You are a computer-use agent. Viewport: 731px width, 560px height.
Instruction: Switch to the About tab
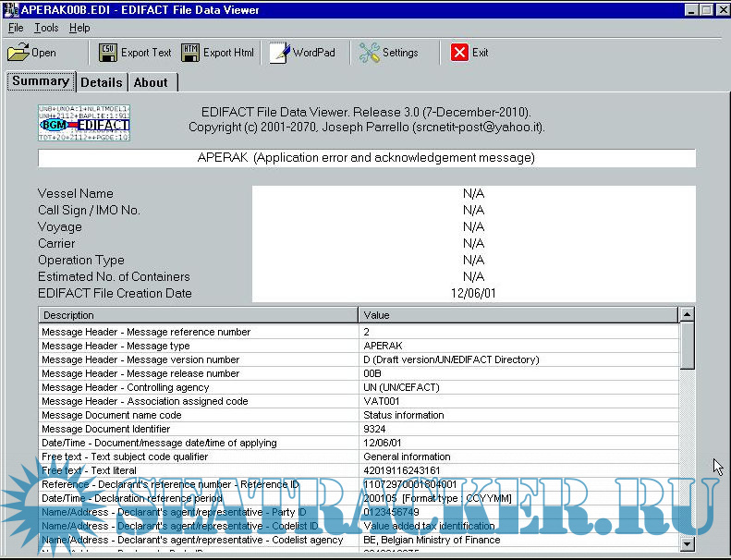click(151, 82)
